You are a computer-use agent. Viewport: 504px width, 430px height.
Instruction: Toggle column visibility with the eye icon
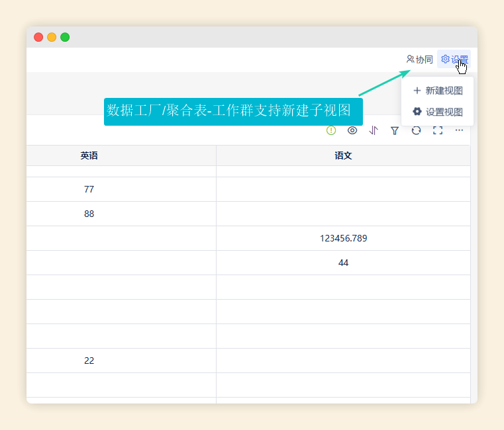[352, 130]
